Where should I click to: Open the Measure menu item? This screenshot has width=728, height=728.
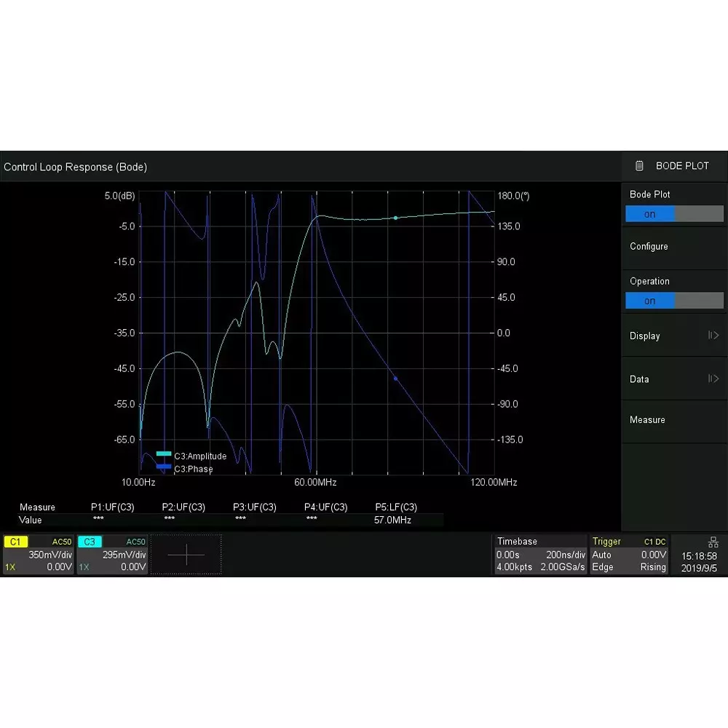pyautogui.click(x=674, y=420)
